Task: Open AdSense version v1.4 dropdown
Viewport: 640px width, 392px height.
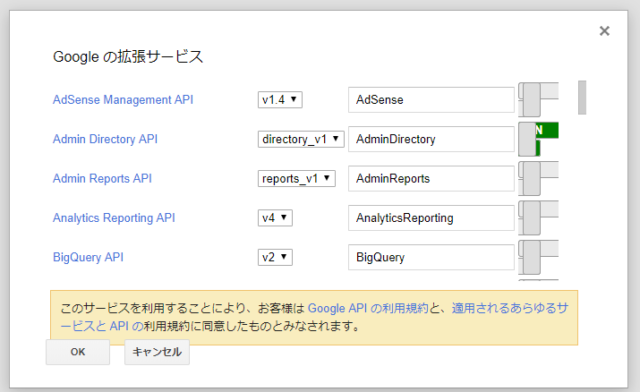Action: coord(280,100)
